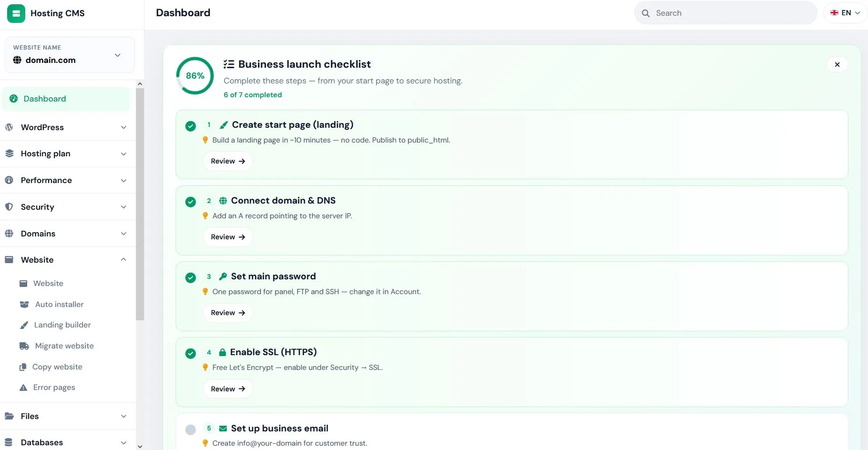Toggle completed check for Create start page

191,126
